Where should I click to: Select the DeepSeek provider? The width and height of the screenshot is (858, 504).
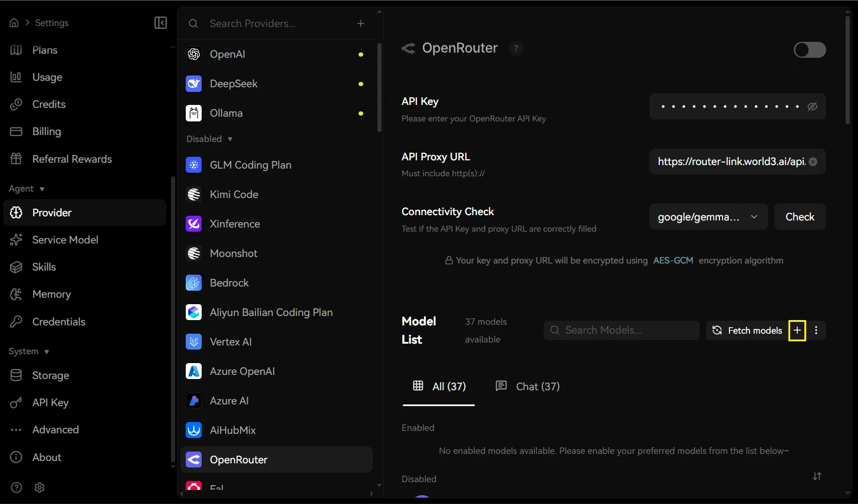(277, 84)
